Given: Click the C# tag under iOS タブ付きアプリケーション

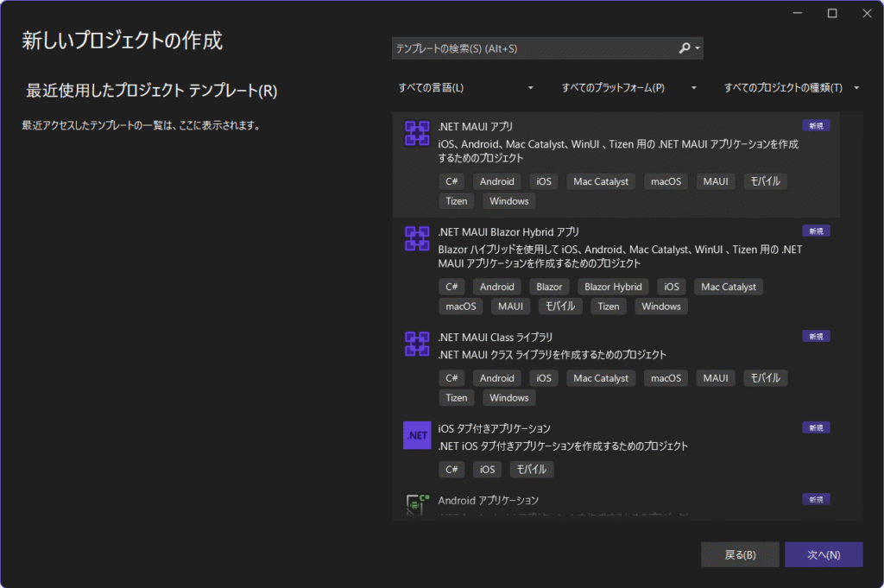Looking at the screenshot, I should tap(451, 470).
